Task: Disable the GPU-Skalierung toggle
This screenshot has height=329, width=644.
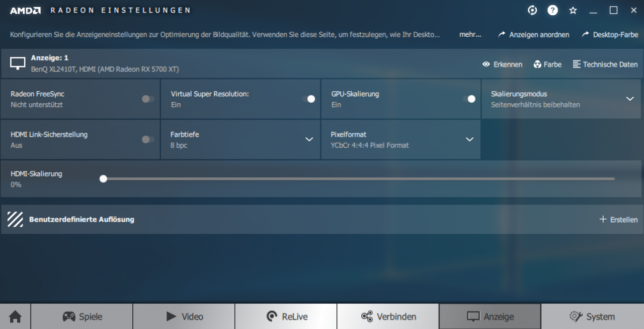Action: [x=469, y=99]
